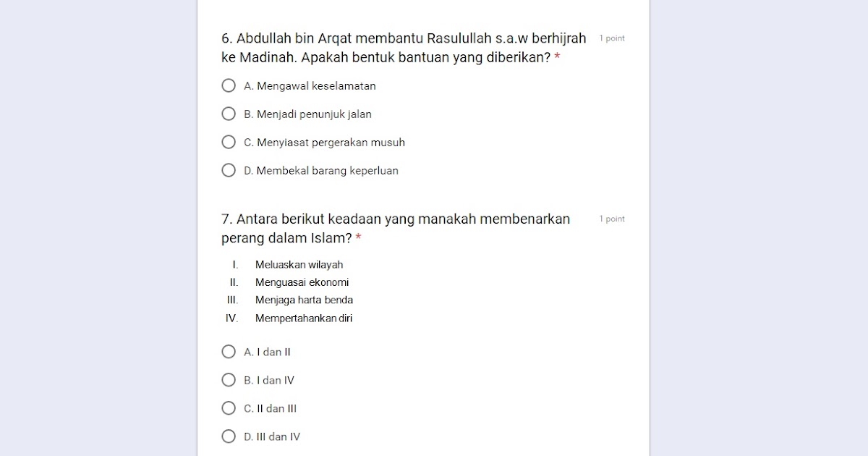Pick option C. Menyiasat pergerakan musuh
Viewport: 868px width, 456px height.
(229, 143)
